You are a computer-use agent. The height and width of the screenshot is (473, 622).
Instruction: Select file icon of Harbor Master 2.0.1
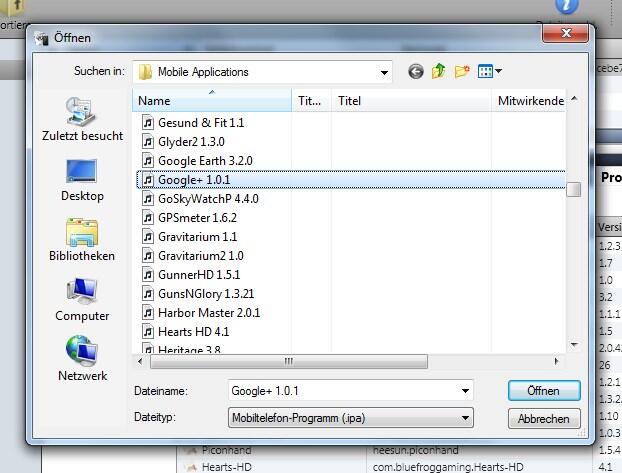point(148,313)
